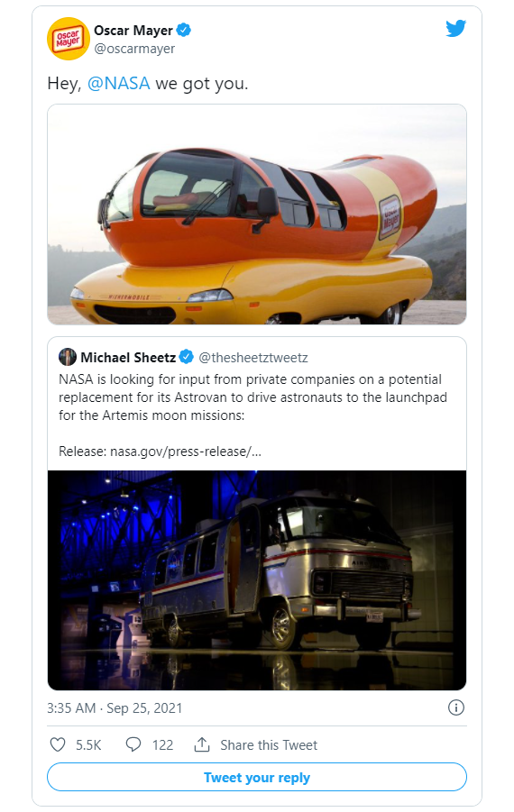Open the Oscar Mayer profile avatar

click(x=69, y=39)
